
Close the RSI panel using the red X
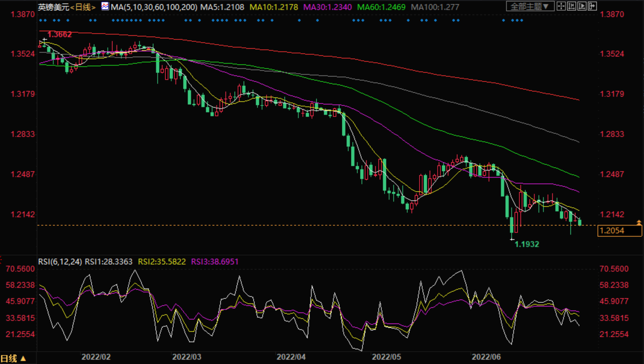click(1, 260)
